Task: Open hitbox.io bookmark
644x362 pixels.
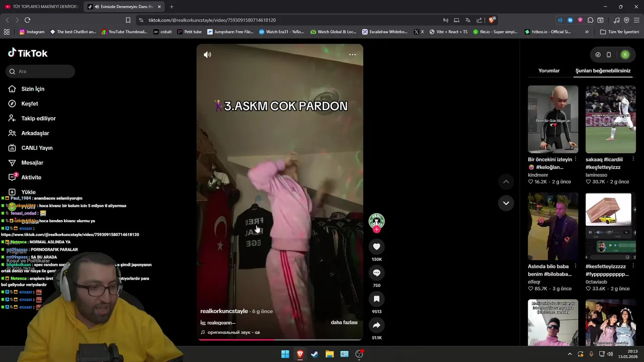Action: click(x=547, y=32)
